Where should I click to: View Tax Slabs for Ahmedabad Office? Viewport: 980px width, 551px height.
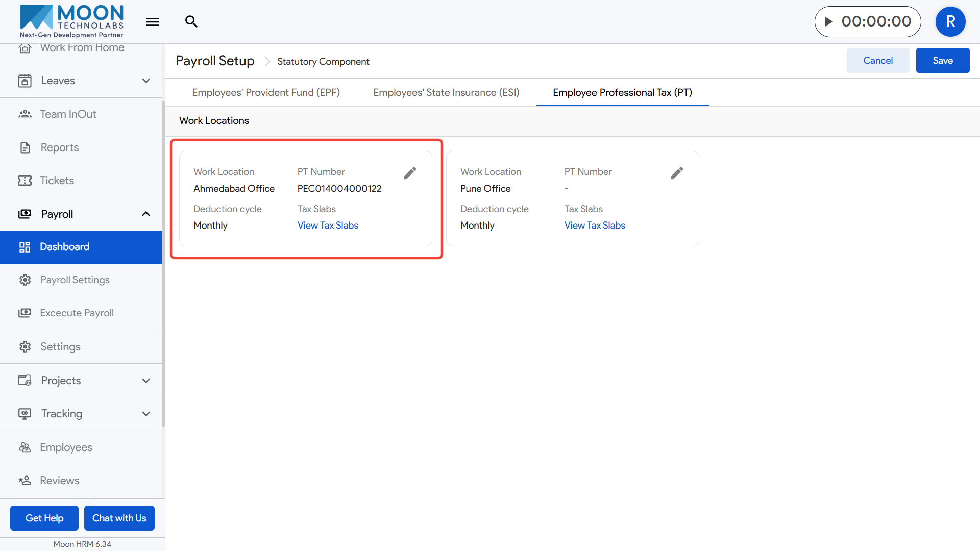click(x=328, y=225)
